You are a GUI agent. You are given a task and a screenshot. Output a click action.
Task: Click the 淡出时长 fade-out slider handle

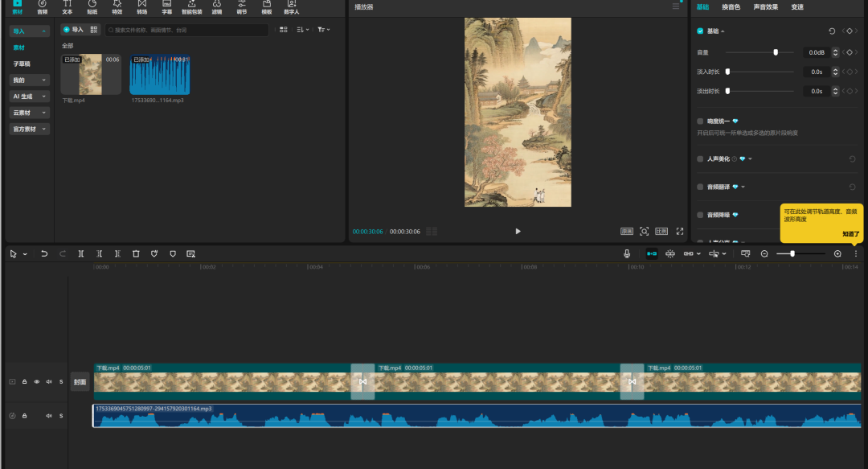tap(727, 91)
